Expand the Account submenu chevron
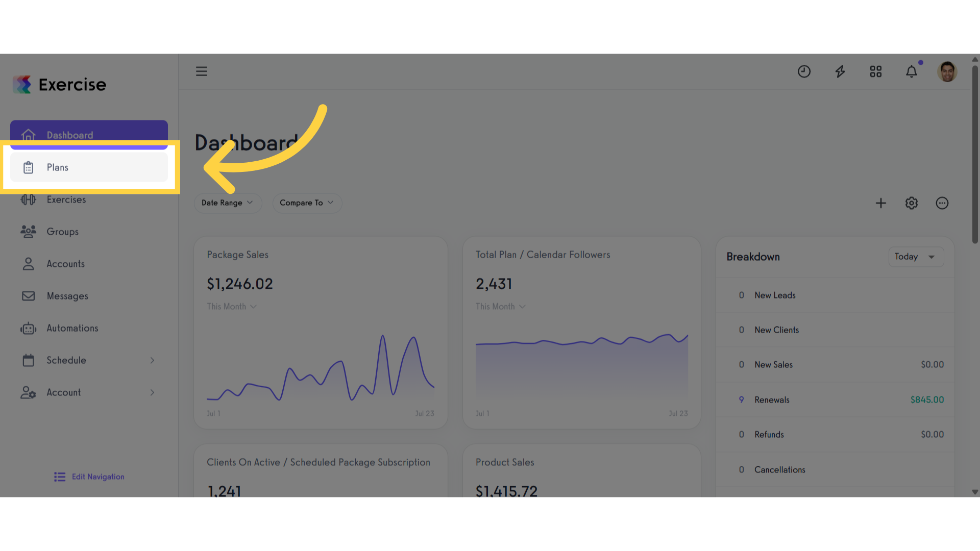The image size is (980, 551). pyautogui.click(x=152, y=392)
